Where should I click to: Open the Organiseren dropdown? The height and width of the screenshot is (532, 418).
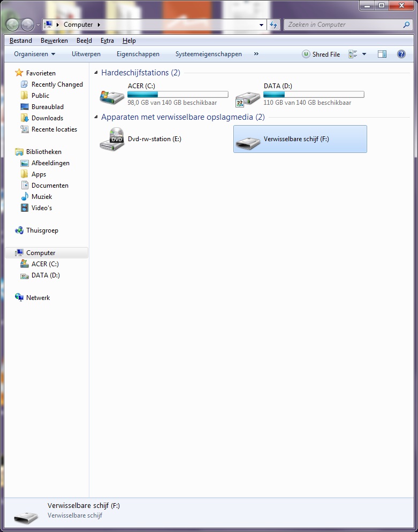click(35, 54)
